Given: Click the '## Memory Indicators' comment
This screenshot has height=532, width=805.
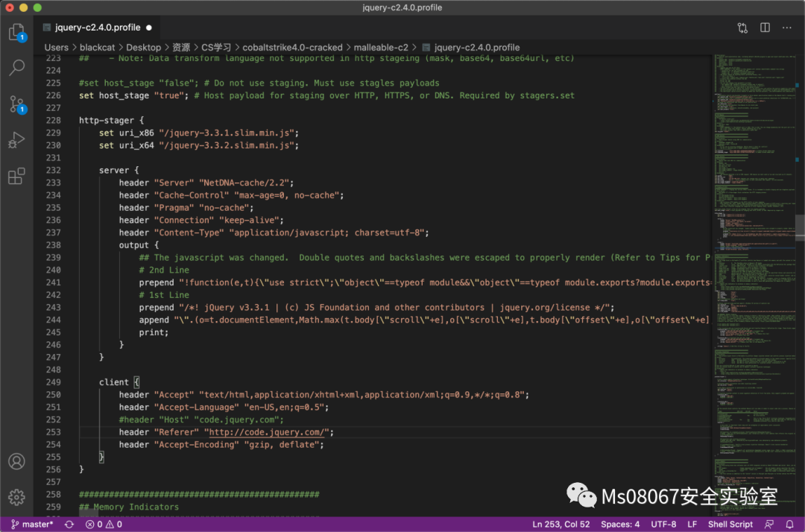Looking at the screenshot, I should point(129,507).
